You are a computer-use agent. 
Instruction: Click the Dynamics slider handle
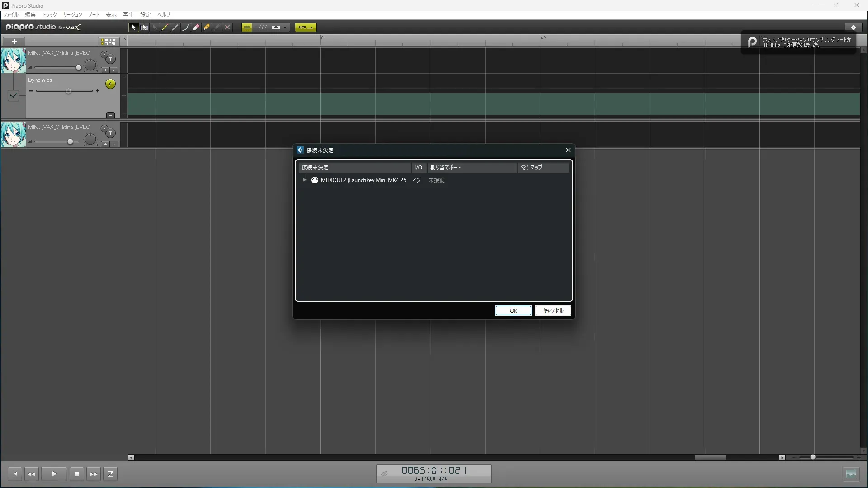(68, 91)
